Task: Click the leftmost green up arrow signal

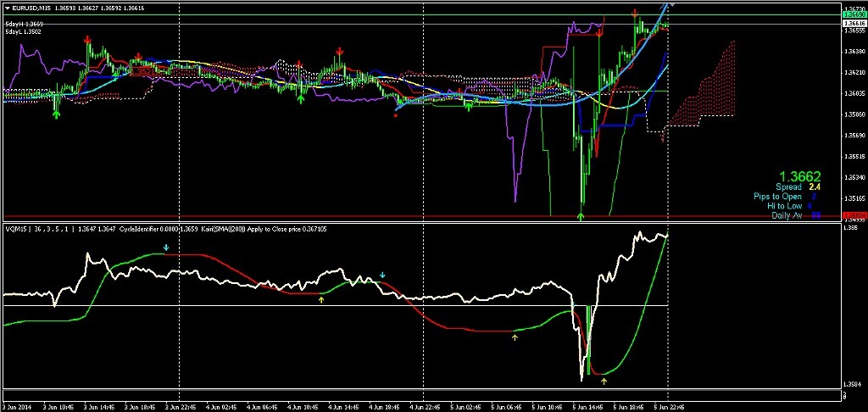Action: pyautogui.click(x=56, y=114)
